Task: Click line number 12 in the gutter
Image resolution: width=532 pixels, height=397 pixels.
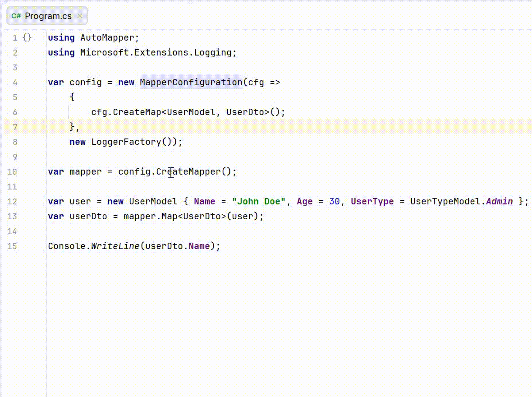Action: coord(12,201)
